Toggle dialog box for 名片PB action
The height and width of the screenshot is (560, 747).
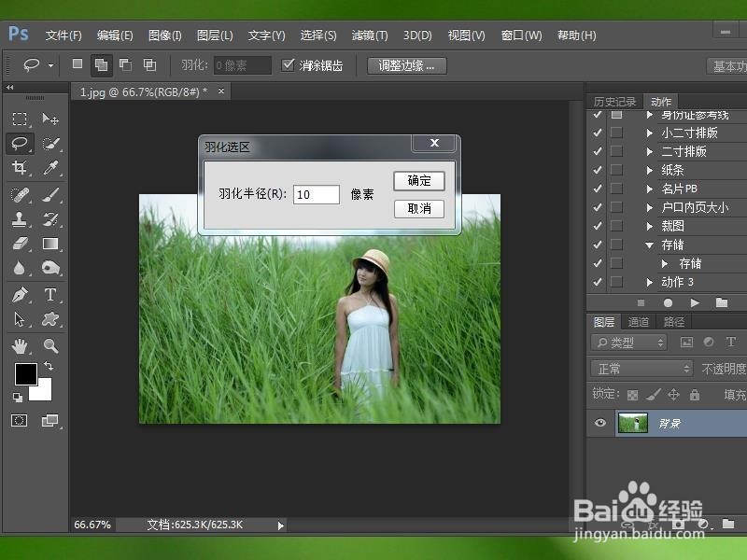coord(616,189)
